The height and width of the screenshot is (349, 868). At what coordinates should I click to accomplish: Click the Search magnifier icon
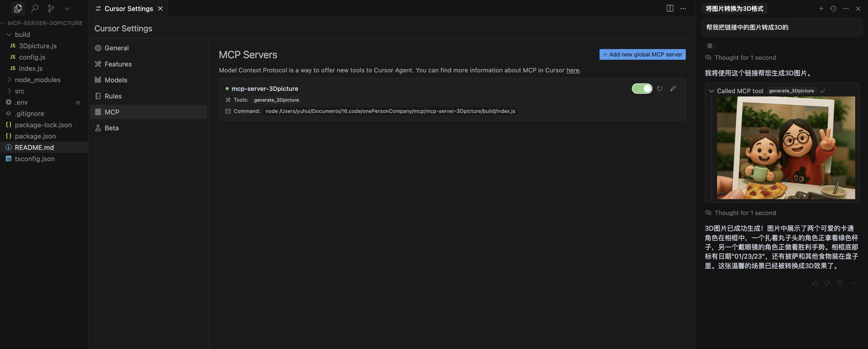pyautogui.click(x=34, y=8)
